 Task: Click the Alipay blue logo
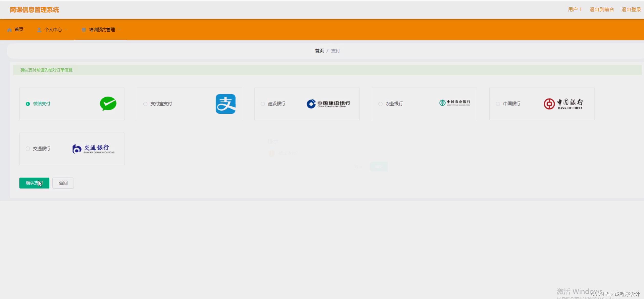[x=226, y=104]
